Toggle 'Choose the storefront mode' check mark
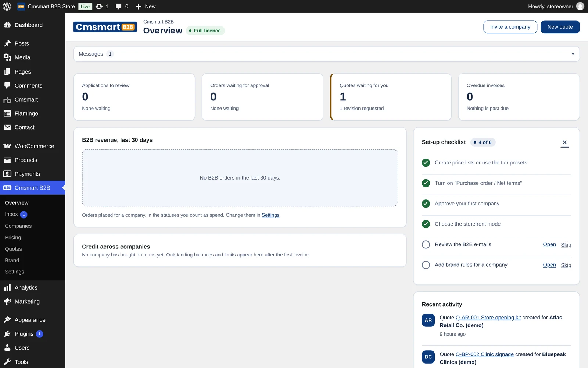This screenshot has width=588, height=368. pyautogui.click(x=426, y=224)
